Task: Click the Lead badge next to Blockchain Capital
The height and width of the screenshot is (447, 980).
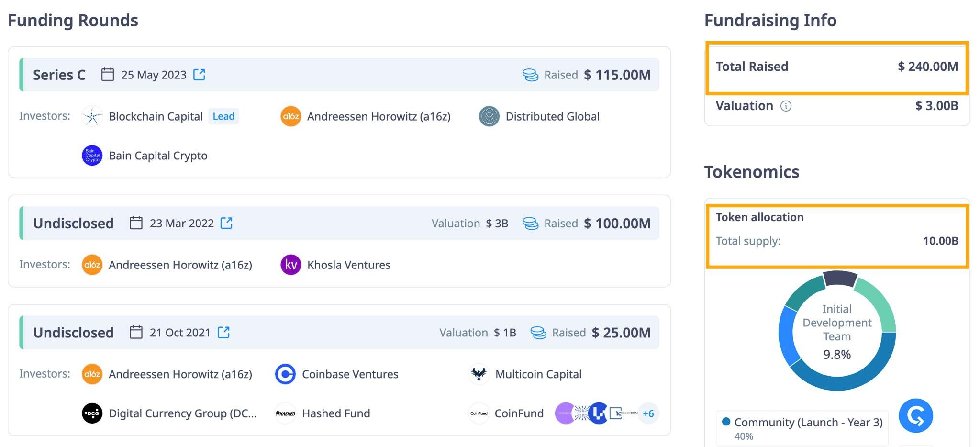Action: [x=223, y=116]
